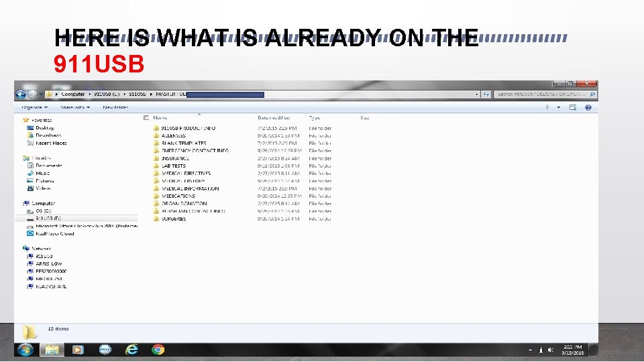Screen dimensions: 644x362
Task: Click Favorites in the navigation pane
Action: click(42, 120)
